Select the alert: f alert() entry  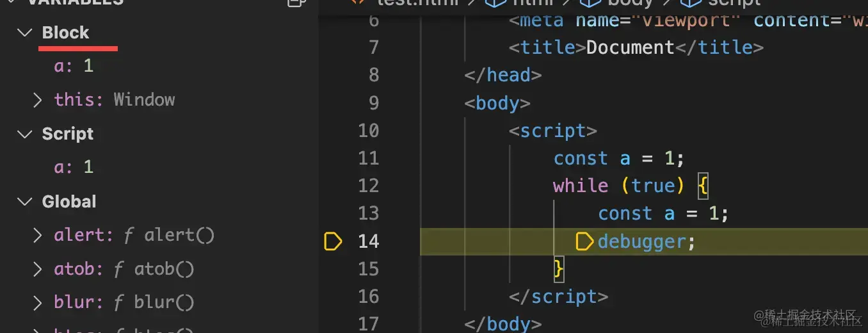[134, 235]
